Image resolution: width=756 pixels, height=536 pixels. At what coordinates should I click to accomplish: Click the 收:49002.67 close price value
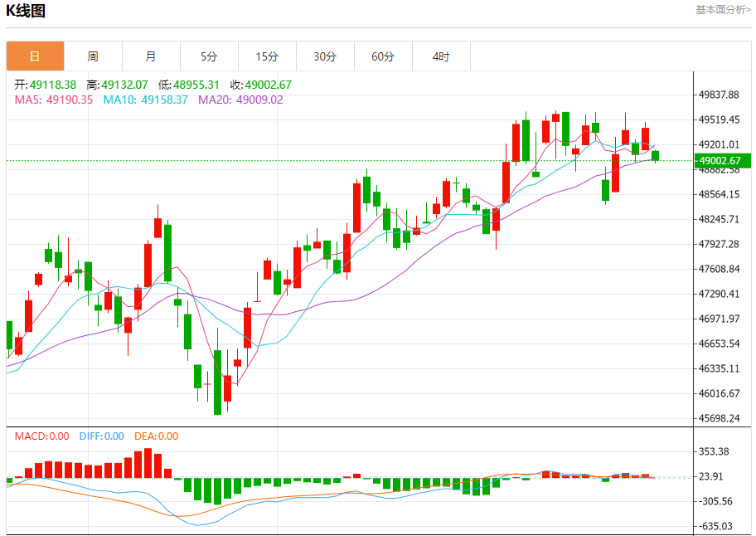point(261,85)
